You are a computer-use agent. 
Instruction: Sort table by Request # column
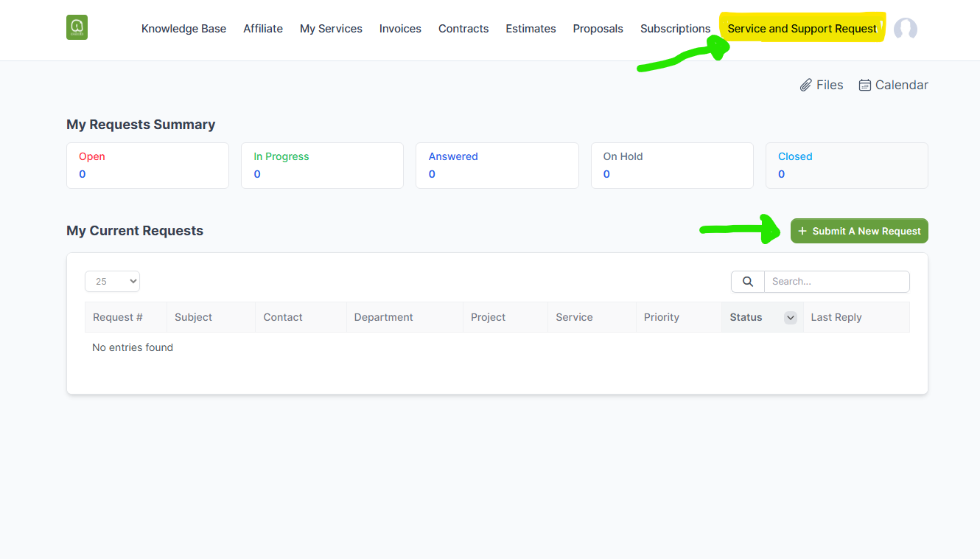118,317
